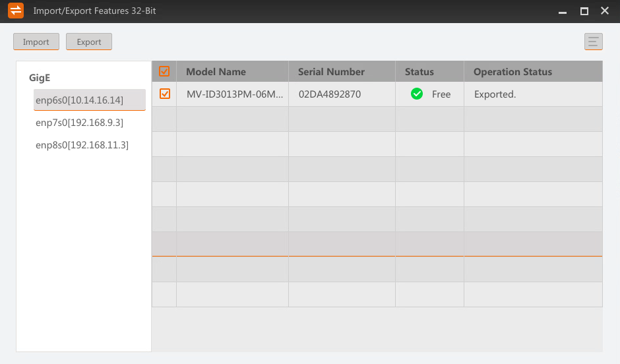
Task: Toggle the select-all checkbox in table header
Action: pos(164,71)
